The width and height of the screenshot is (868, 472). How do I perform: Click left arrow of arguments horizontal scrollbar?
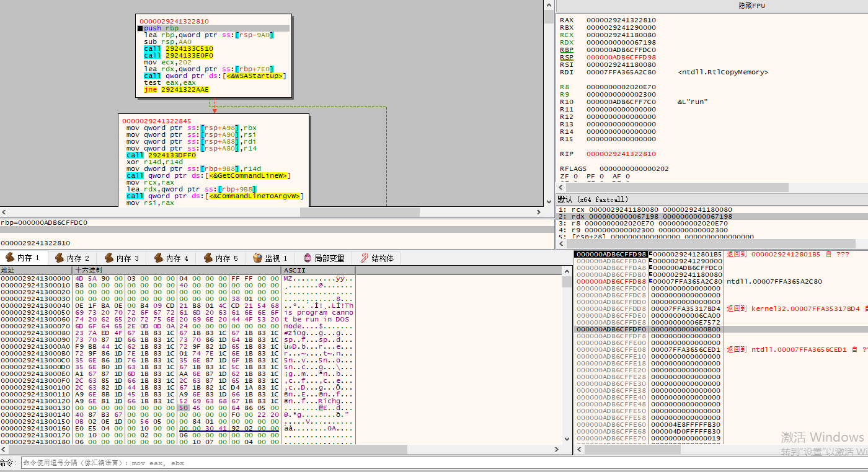pyautogui.click(x=562, y=244)
